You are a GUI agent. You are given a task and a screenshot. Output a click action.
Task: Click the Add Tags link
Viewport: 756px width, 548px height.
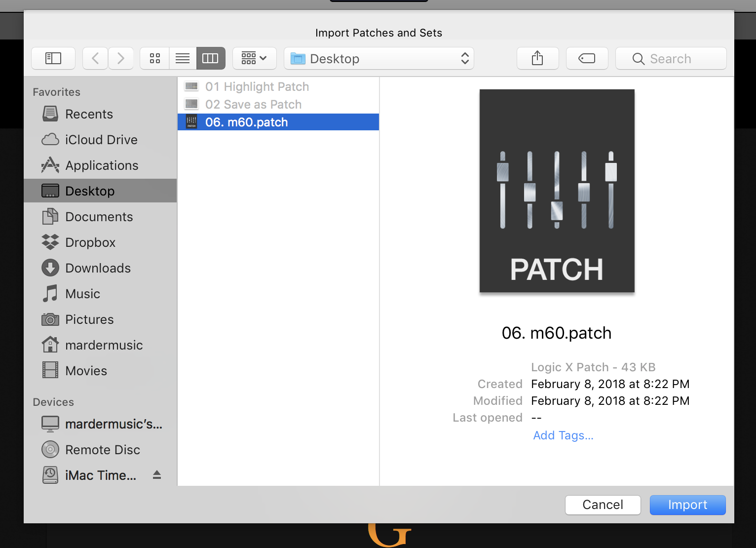tap(563, 435)
